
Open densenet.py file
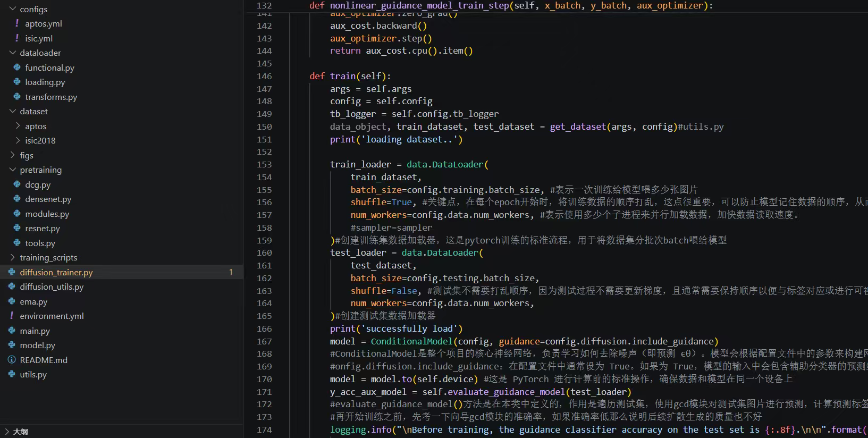click(x=48, y=199)
